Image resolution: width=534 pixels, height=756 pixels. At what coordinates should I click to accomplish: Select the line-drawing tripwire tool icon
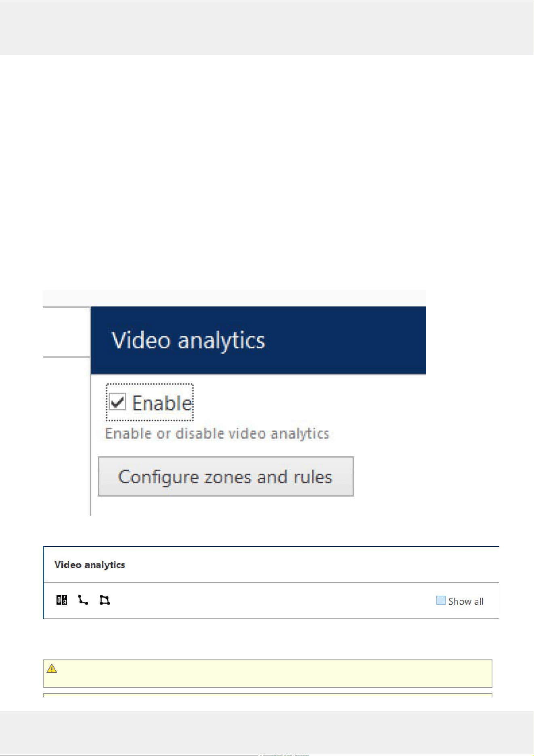(83, 600)
